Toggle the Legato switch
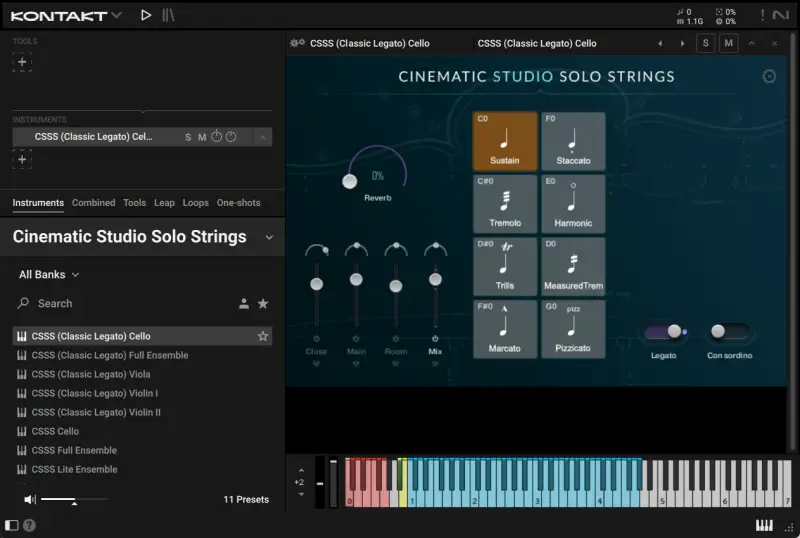The width and height of the screenshot is (800, 538). click(664, 332)
